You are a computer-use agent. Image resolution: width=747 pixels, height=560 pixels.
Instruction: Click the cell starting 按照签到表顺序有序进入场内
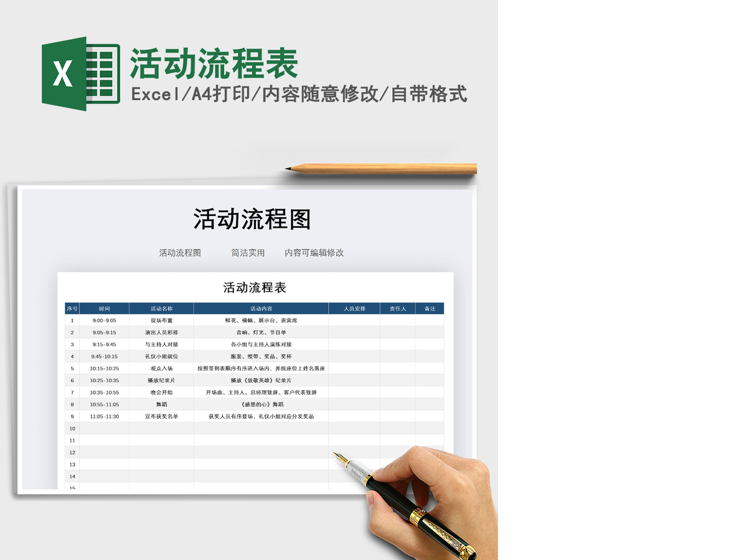pyautogui.click(x=261, y=368)
